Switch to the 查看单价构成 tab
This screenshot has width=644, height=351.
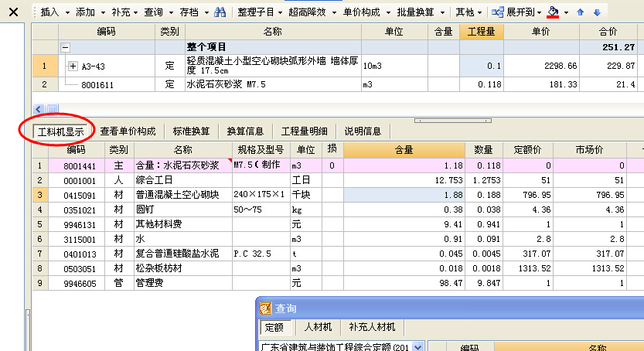tap(128, 131)
